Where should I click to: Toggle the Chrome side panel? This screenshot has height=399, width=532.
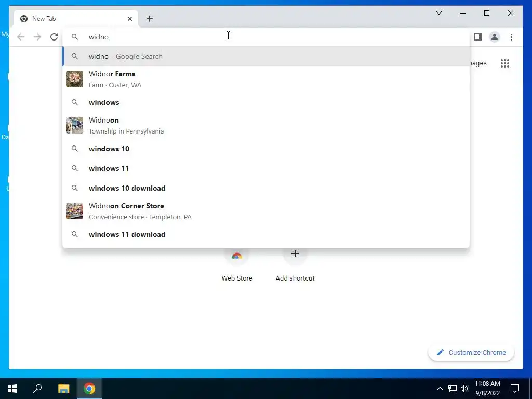tap(478, 37)
